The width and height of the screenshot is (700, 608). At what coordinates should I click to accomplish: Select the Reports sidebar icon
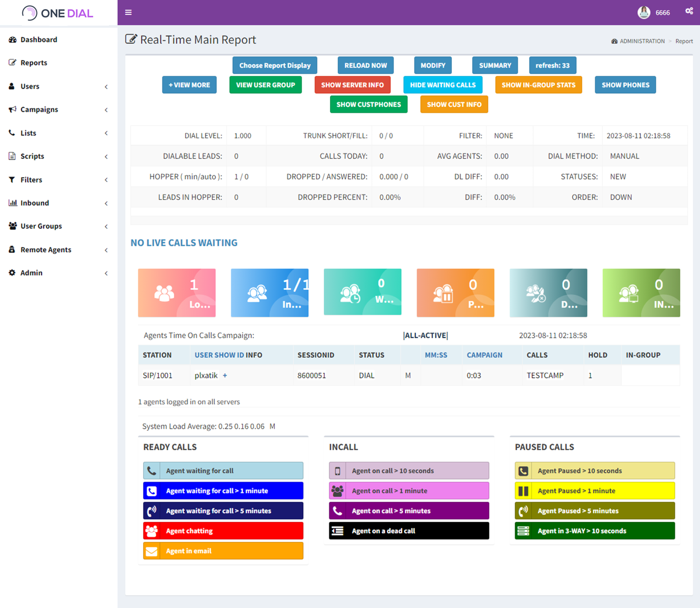(x=13, y=63)
